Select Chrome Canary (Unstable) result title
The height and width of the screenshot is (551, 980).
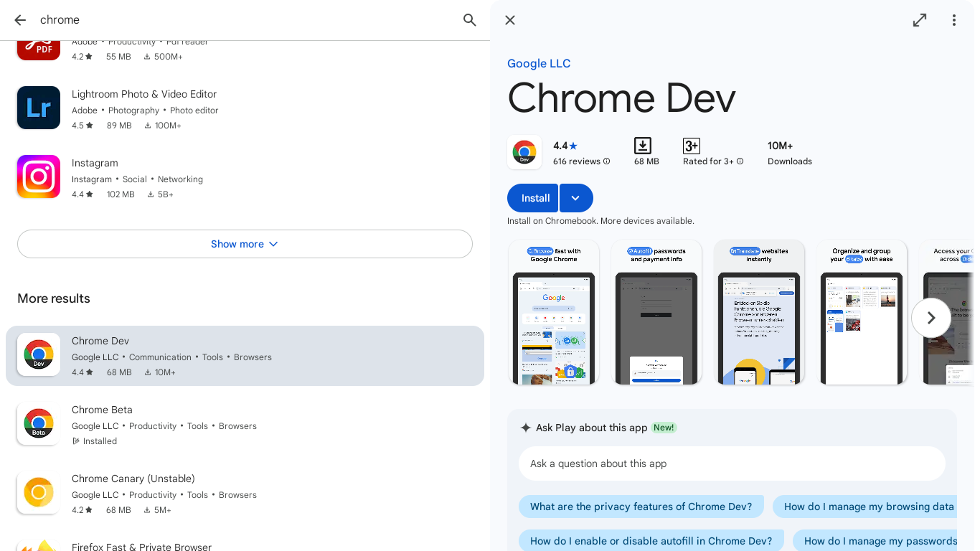133,479
